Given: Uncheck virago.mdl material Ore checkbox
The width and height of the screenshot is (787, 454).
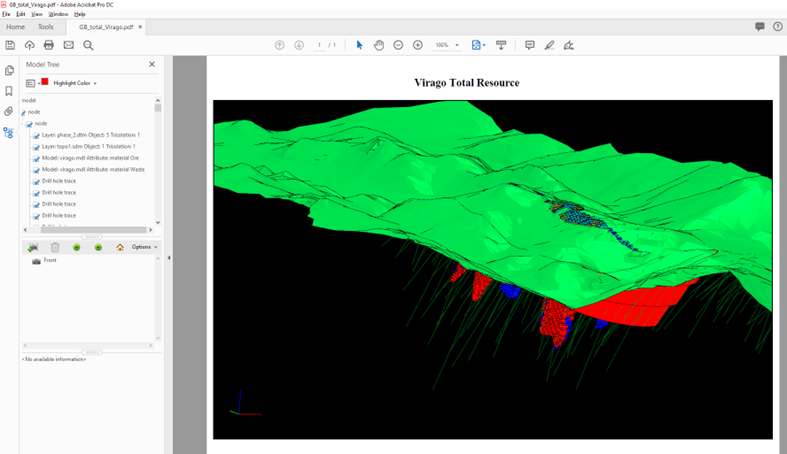Looking at the screenshot, I should click(x=36, y=159).
